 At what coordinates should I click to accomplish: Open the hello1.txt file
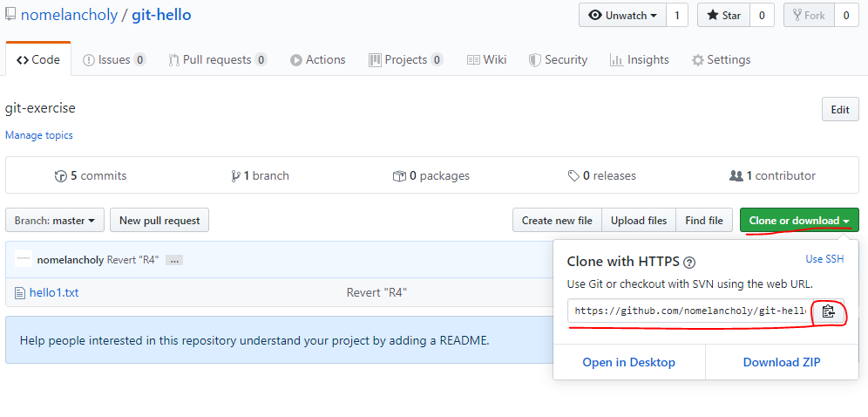coord(54,292)
